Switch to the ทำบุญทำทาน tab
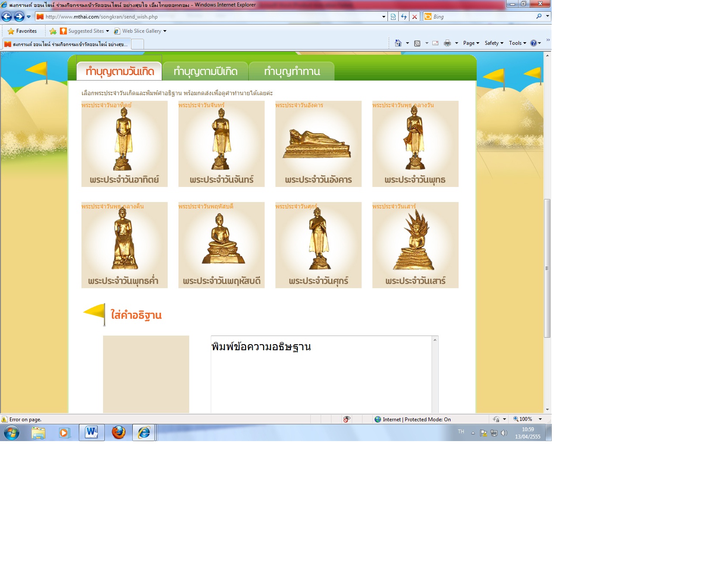Viewport: 728px width, 563px height. (x=292, y=72)
